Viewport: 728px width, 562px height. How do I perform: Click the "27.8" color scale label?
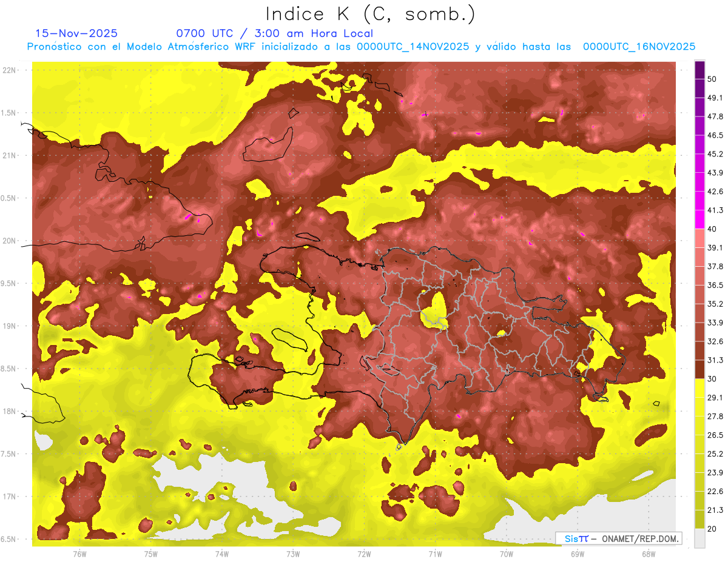(x=715, y=416)
